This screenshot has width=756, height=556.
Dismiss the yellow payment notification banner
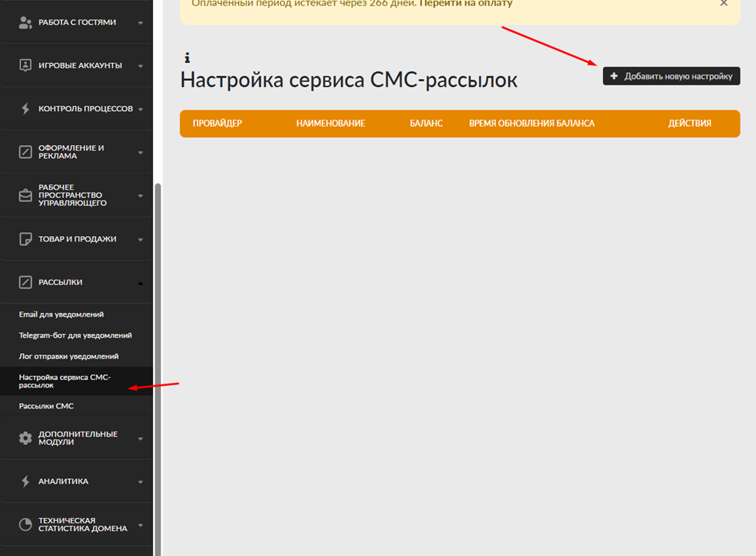click(724, 4)
